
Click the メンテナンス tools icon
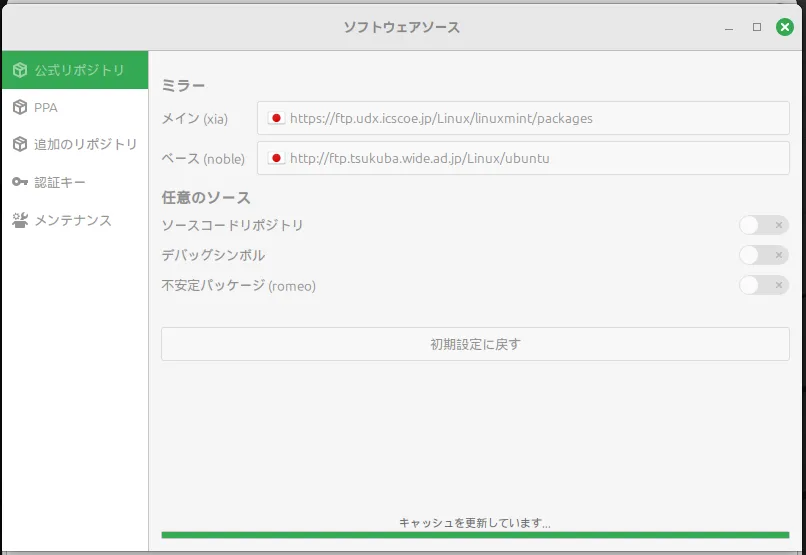point(20,220)
